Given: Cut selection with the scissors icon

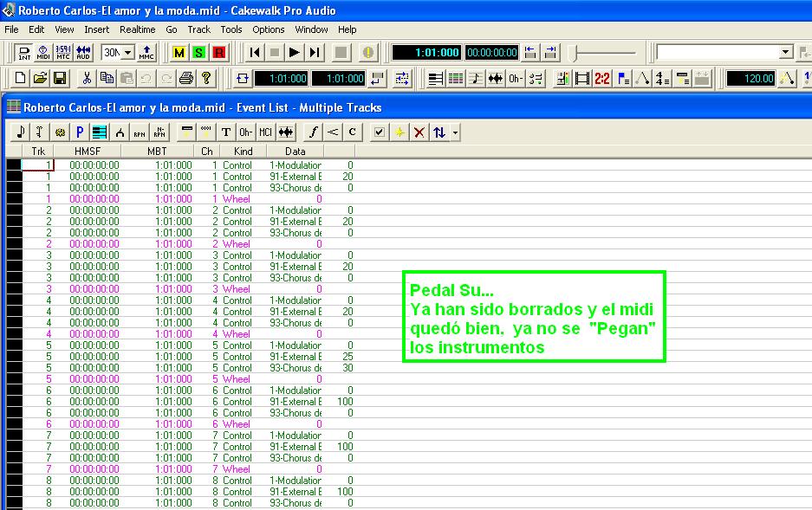Looking at the screenshot, I should pos(87,78).
